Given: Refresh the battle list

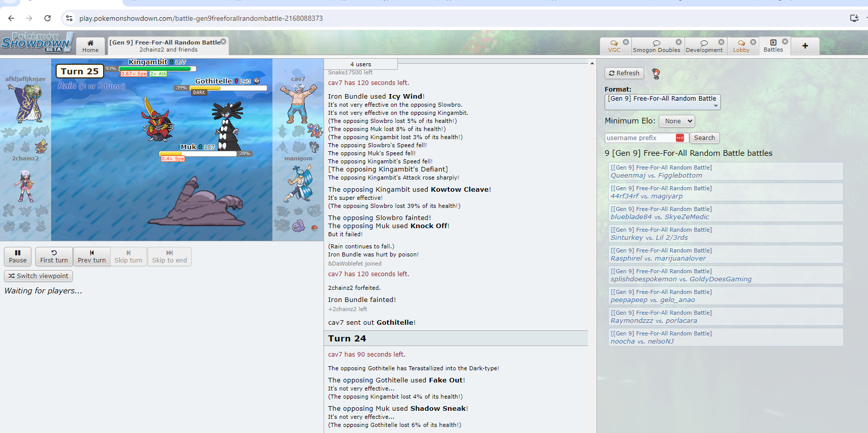Looking at the screenshot, I should point(624,73).
